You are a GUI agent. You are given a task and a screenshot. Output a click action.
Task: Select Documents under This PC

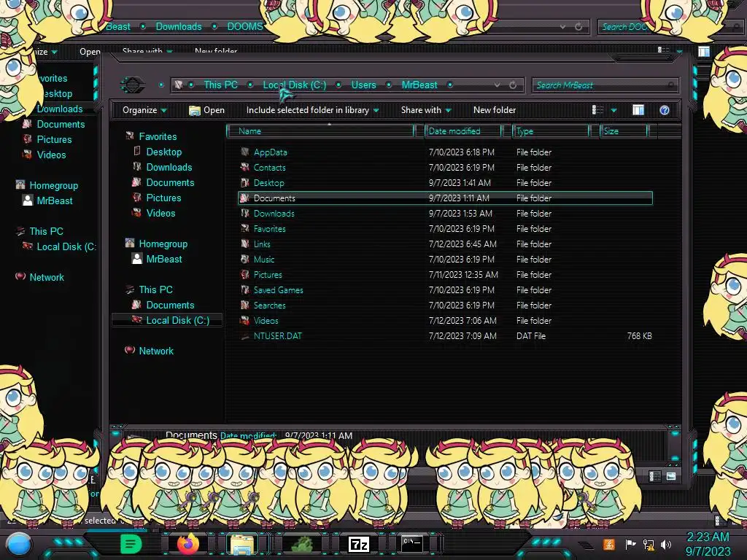pyautogui.click(x=170, y=305)
